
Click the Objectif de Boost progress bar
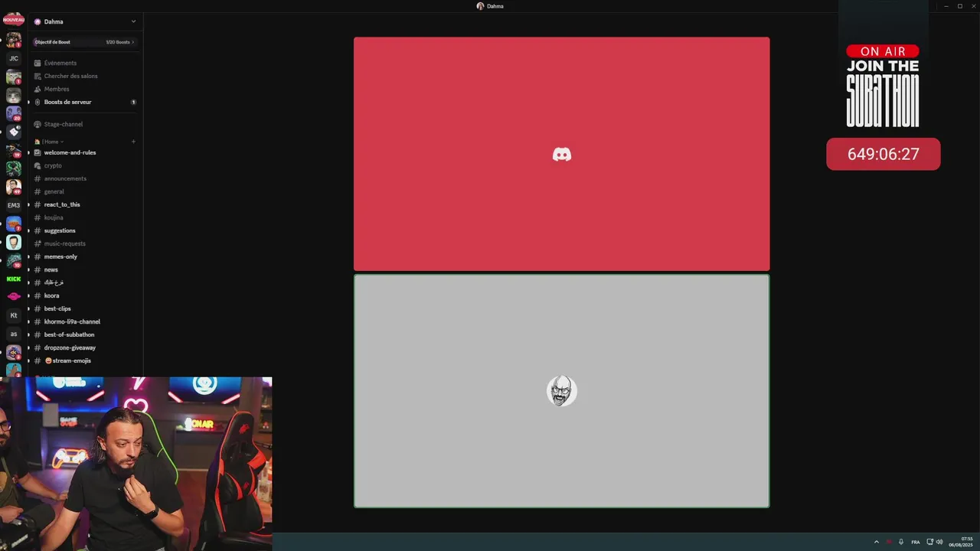84,42
